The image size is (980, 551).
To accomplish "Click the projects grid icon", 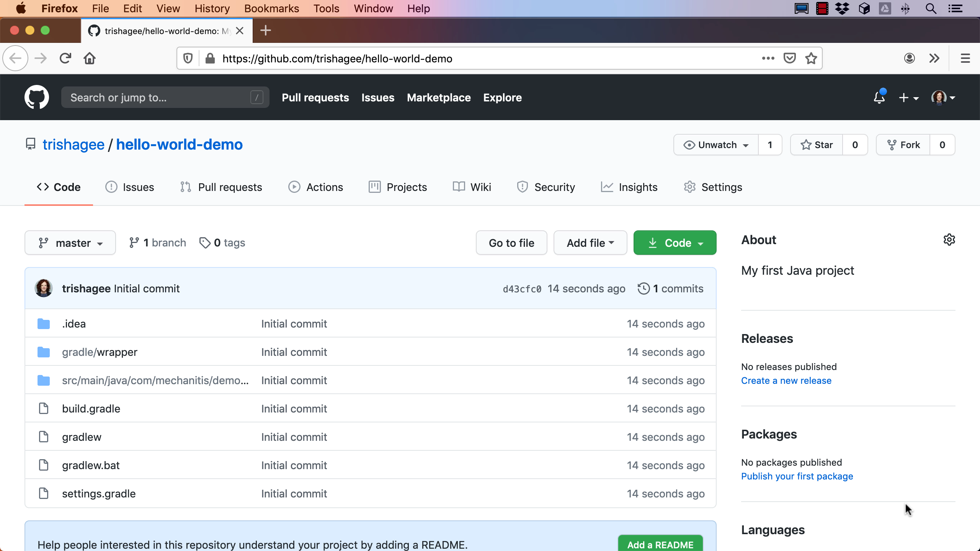I will tap(374, 187).
